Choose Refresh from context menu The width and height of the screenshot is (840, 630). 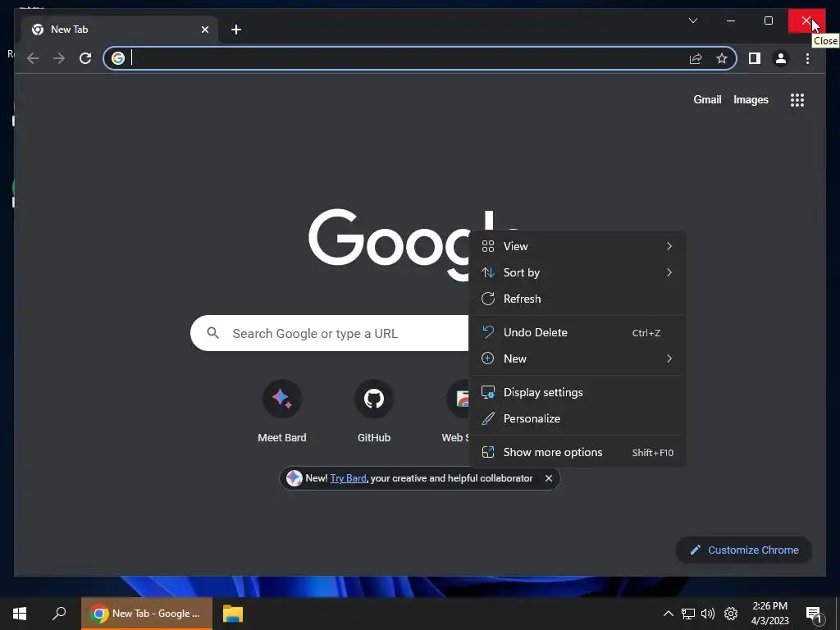(577, 299)
